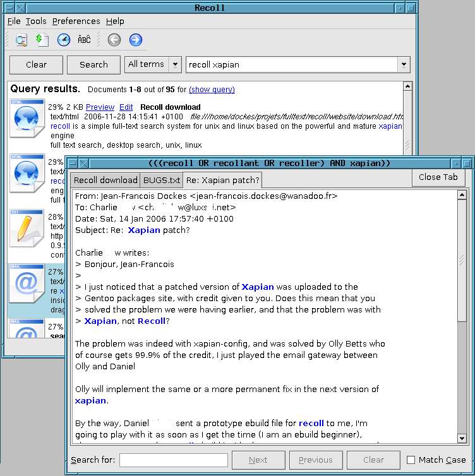
Task: Click the Search for input field
Action: click(174, 460)
